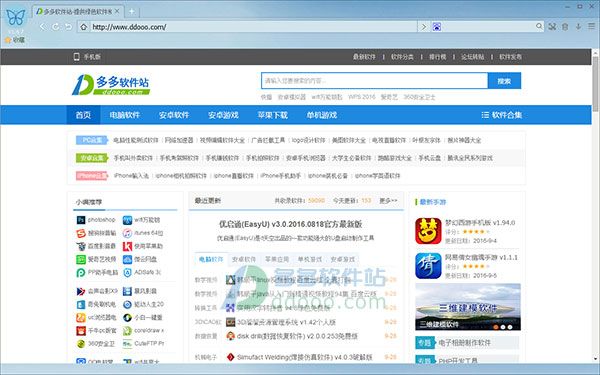Click the browser back arrow button
Screen dimensions: 600x375
42,27
